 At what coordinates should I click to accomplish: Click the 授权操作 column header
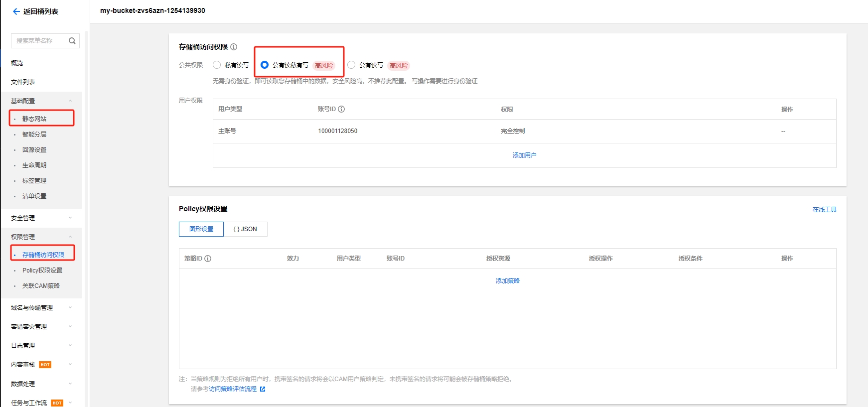[601, 259]
